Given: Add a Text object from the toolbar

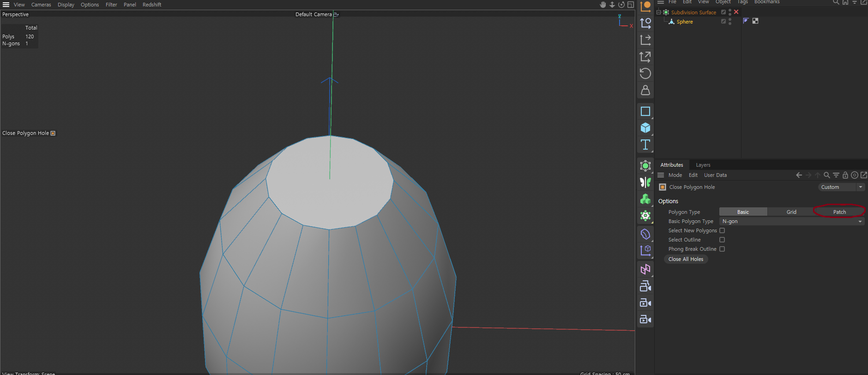Looking at the screenshot, I should (x=645, y=145).
